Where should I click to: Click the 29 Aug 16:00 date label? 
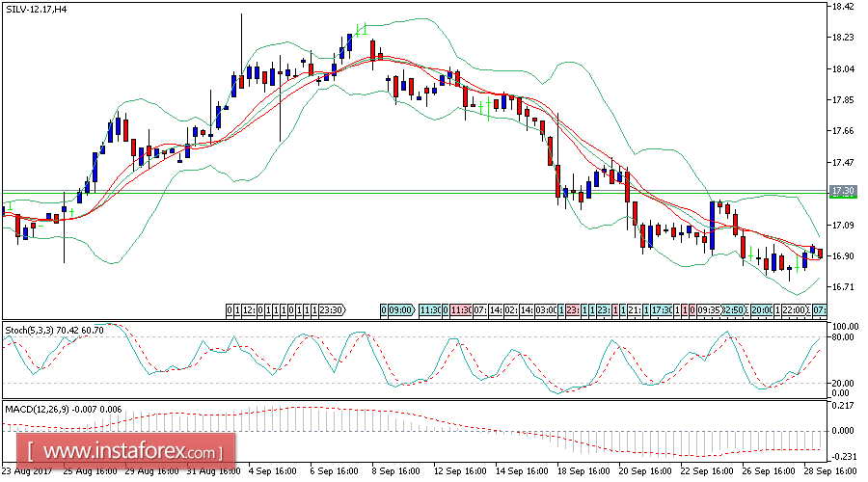[151, 471]
